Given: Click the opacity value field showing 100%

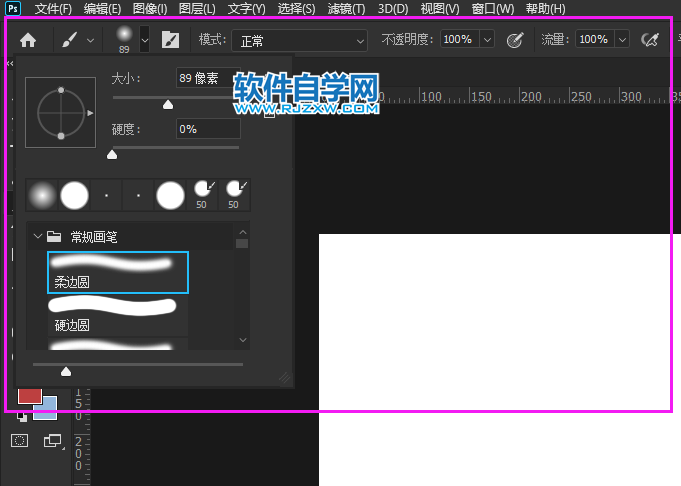Looking at the screenshot, I should click(x=460, y=40).
